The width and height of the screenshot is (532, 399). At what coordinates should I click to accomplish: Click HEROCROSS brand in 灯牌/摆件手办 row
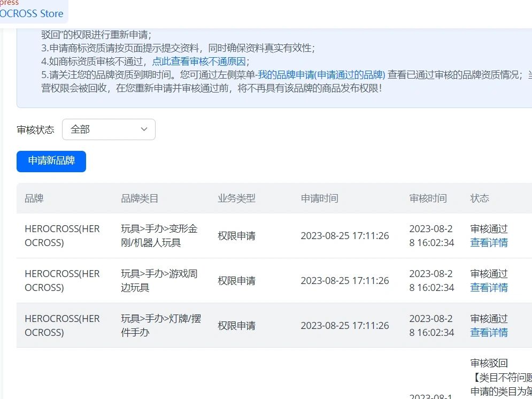[x=62, y=325]
